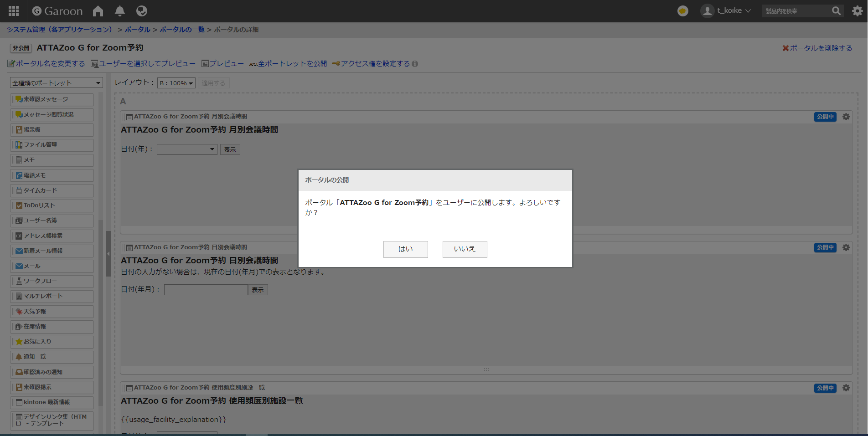Open the notifications bell icon
This screenshot has width=868, height=436.
click(120, 11)
